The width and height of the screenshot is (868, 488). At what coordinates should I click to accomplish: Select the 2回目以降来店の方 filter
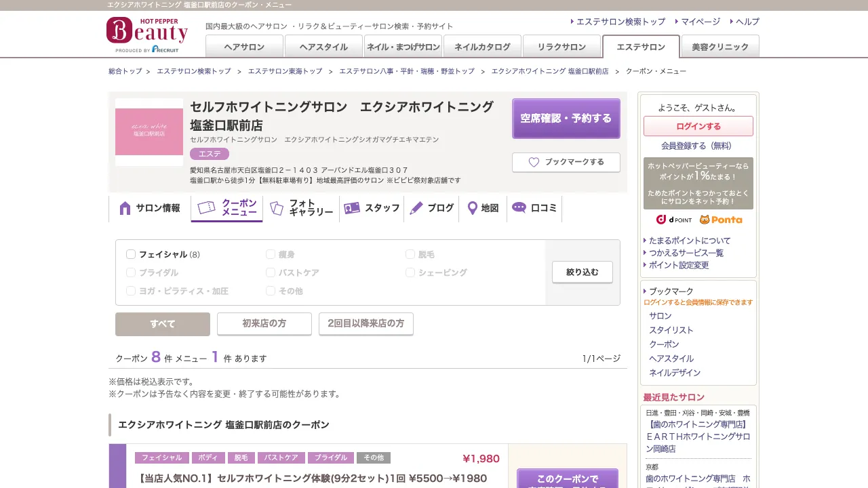[366, 324]
